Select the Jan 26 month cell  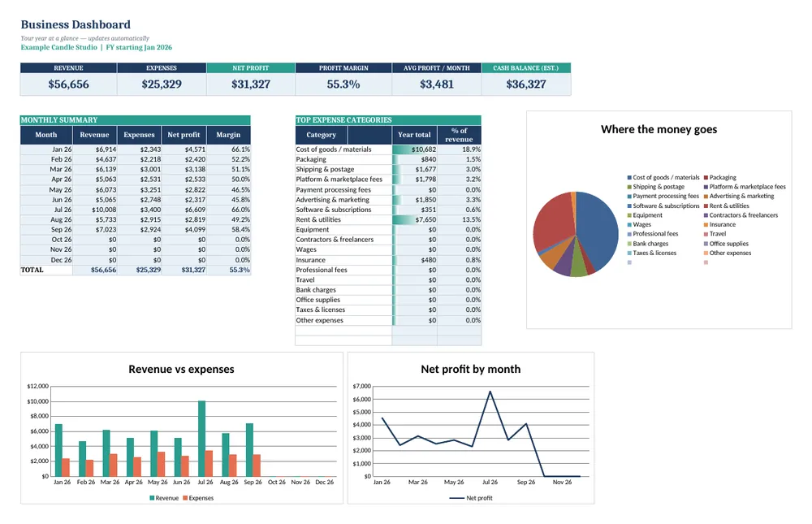click(46, 149)
